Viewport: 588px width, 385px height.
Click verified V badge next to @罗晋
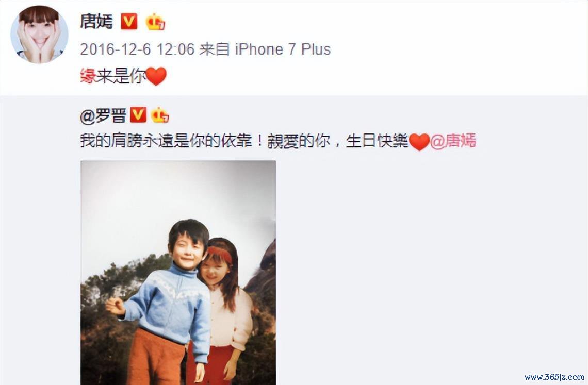(138, 115)
